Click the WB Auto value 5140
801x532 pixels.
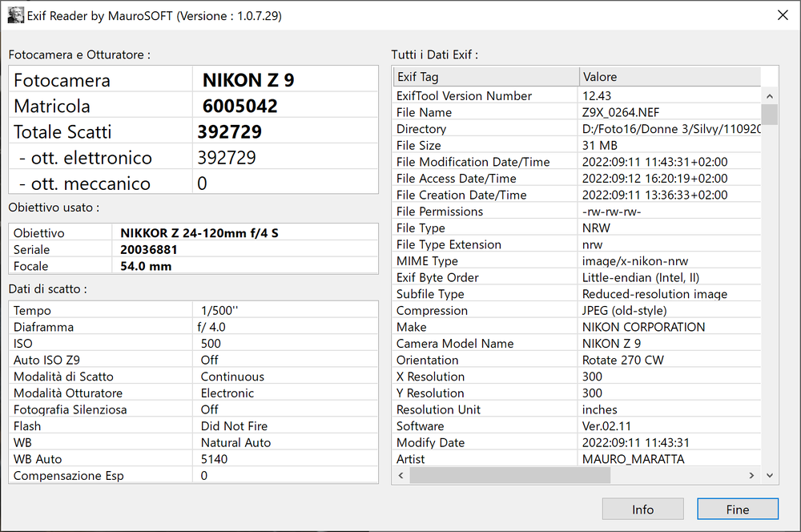[x=214, y=459]
